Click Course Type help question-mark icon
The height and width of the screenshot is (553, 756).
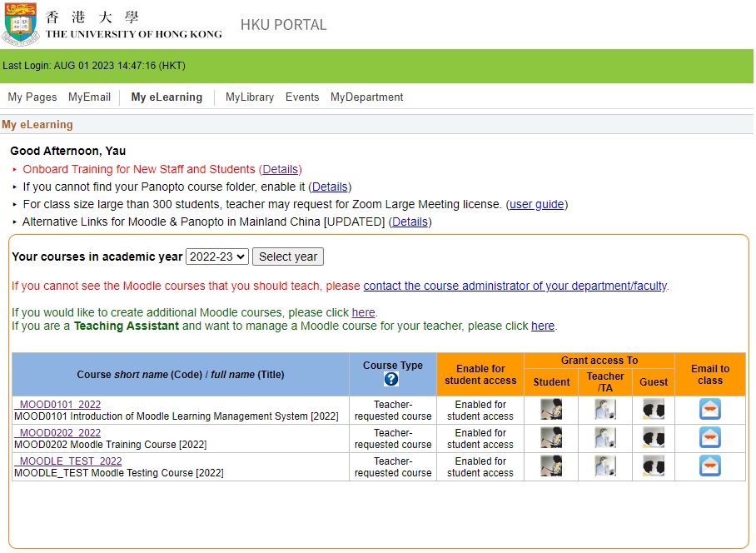click(391, 379)
